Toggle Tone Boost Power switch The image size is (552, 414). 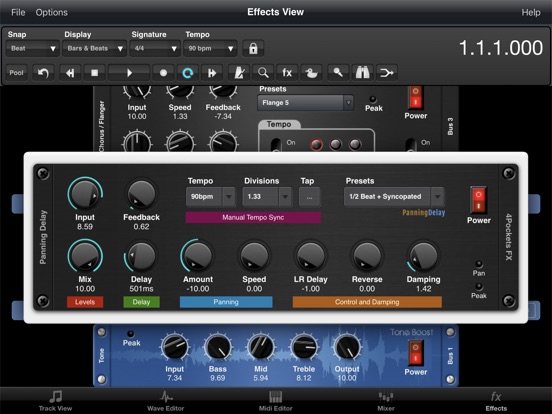coord(415,353)
